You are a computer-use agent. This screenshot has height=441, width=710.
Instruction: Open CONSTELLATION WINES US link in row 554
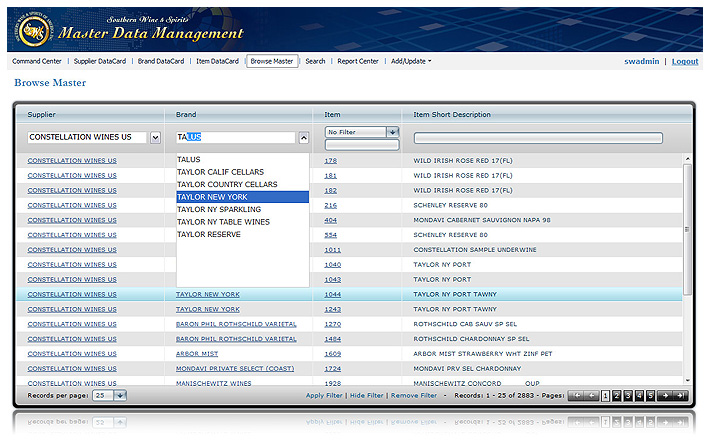coord(72,235)
